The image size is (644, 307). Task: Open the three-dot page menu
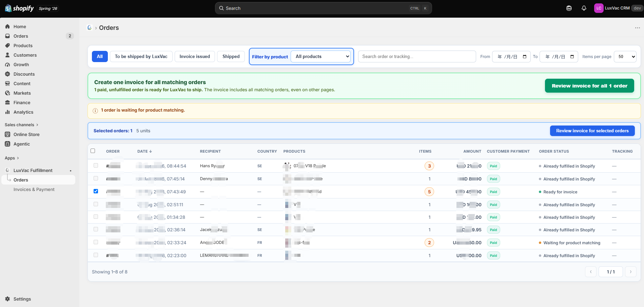638,28
